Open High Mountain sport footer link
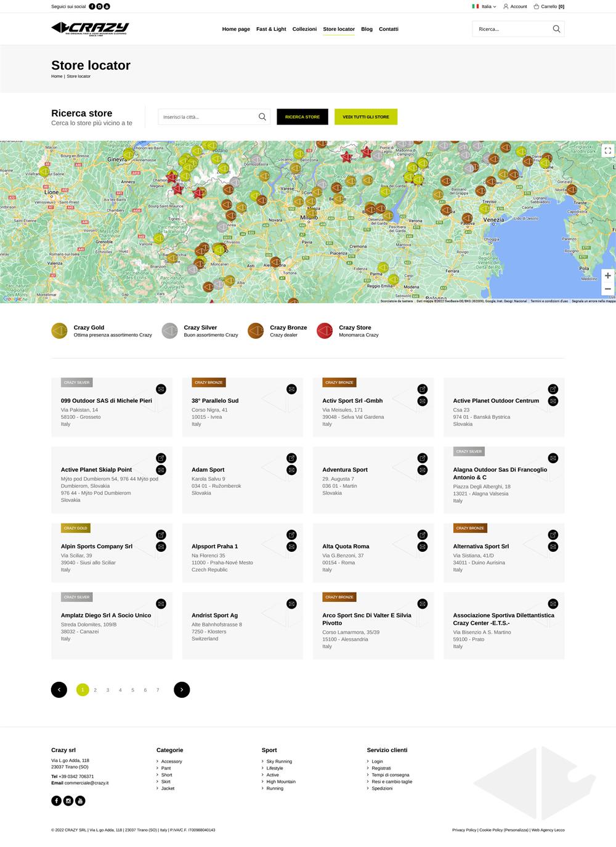This screenshot has height=847, width=616. click(x=281, y=782)
